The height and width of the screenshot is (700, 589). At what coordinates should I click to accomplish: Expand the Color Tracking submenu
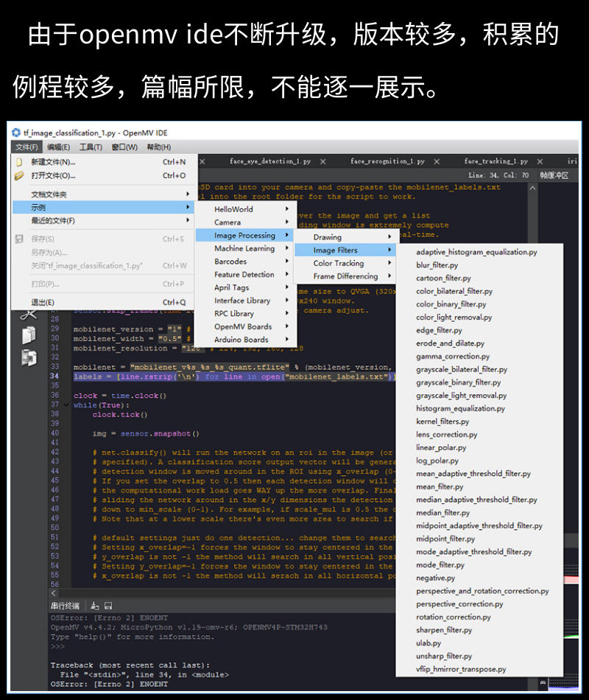(345, 263)
